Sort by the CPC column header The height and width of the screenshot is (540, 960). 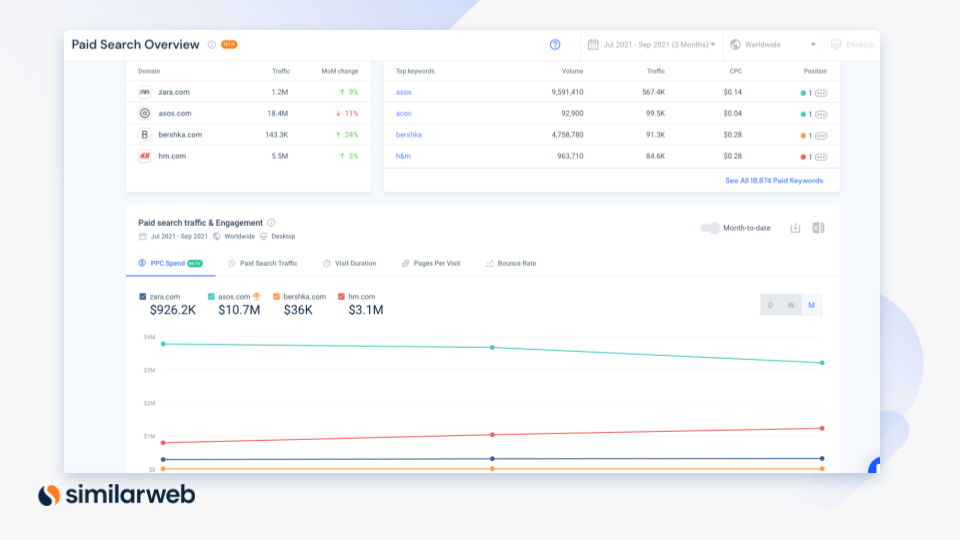(735, 71)
